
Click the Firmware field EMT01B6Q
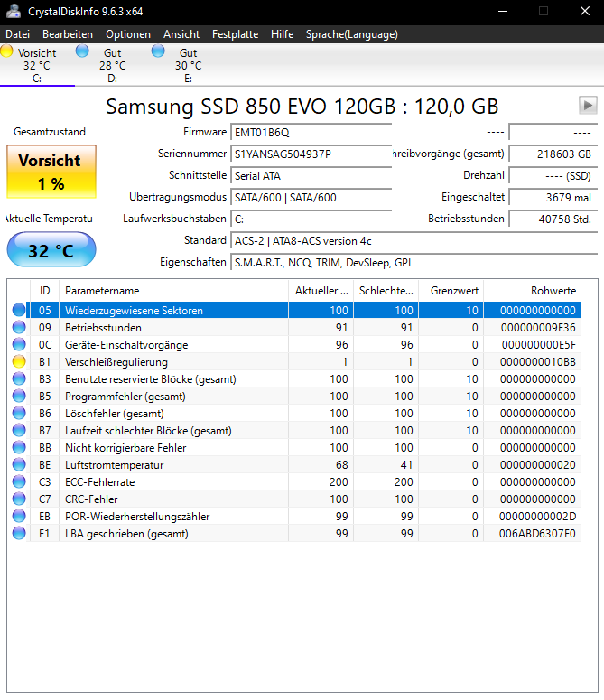(x=311, y=133)
